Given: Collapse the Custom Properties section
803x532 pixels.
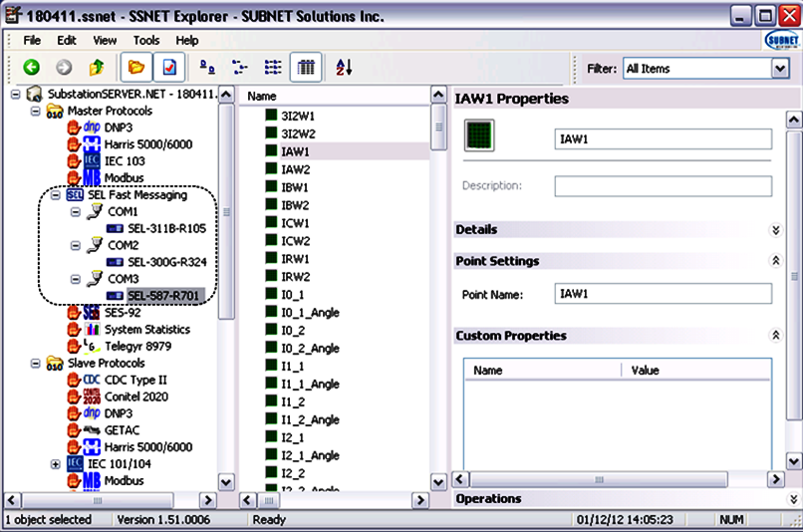Looking at the screenshot, I should coord(776,336).
